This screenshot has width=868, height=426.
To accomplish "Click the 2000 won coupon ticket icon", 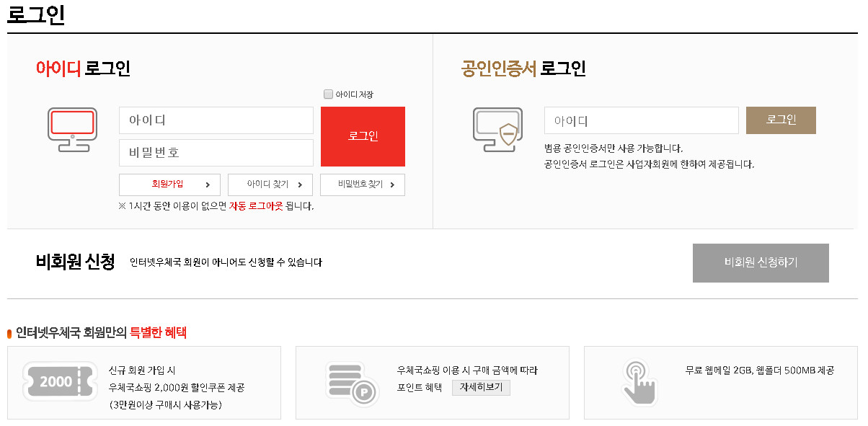I will [60, 383].
